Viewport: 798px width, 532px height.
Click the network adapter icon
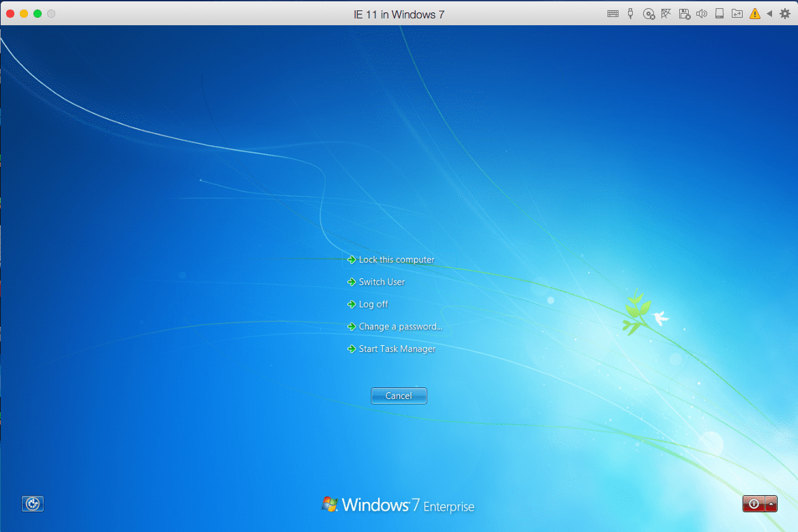click(666, 13)
